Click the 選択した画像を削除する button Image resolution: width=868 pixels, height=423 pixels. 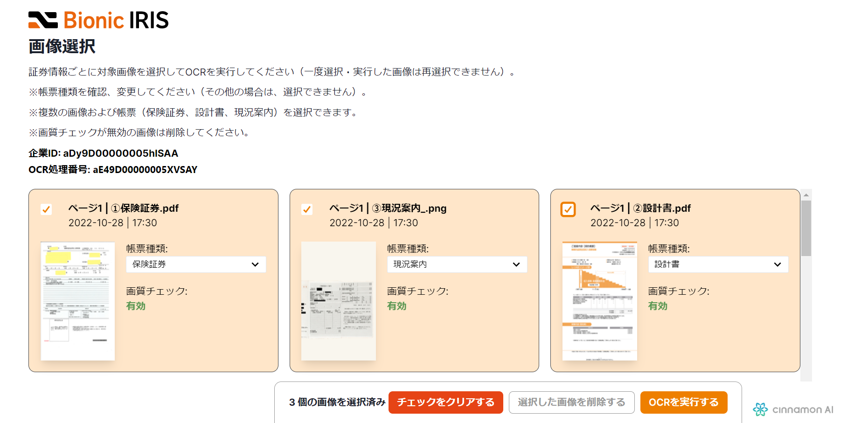pyautogui.click(x=571, y=402)
